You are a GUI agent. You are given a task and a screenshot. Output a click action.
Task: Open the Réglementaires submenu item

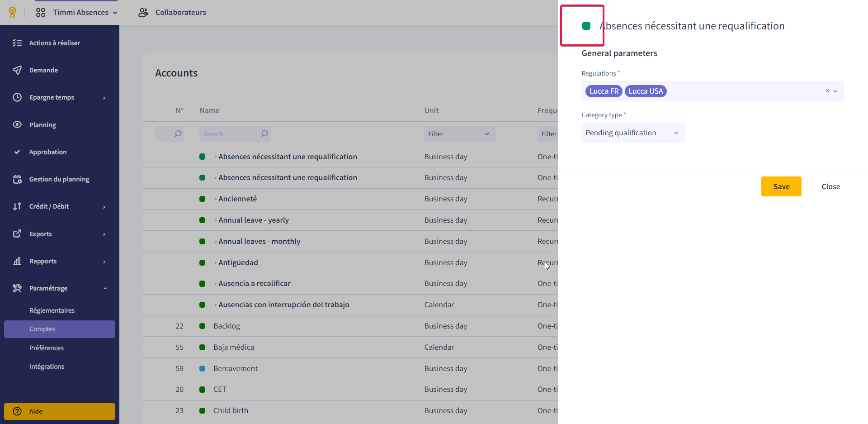click(52, 310)
